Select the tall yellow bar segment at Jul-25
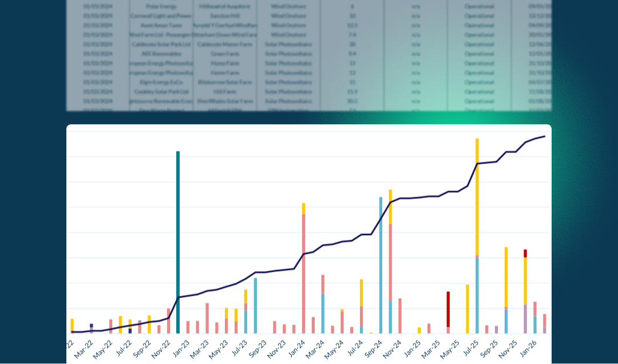 477,197
